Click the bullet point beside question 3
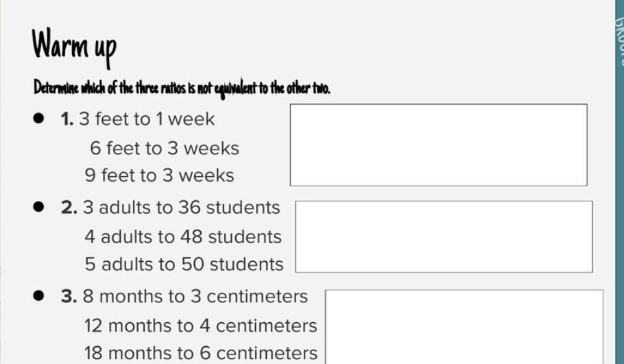The width and height of the screenshot is (624, 364). click(38, 295)
